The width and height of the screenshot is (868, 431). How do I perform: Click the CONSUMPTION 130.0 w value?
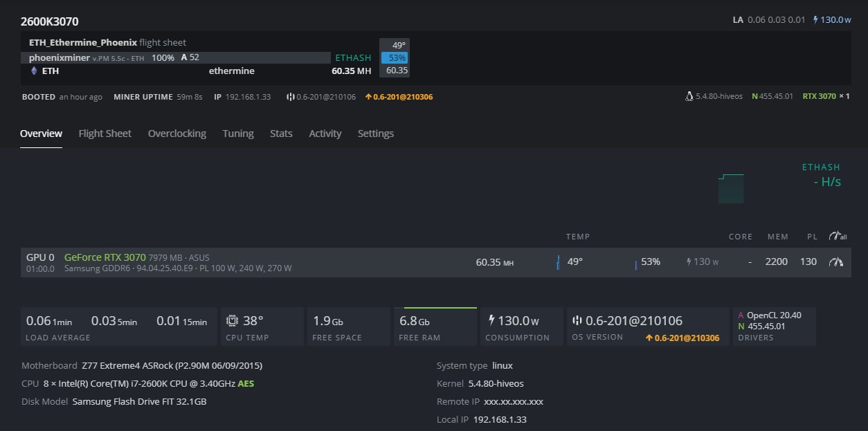click(518, 321)
